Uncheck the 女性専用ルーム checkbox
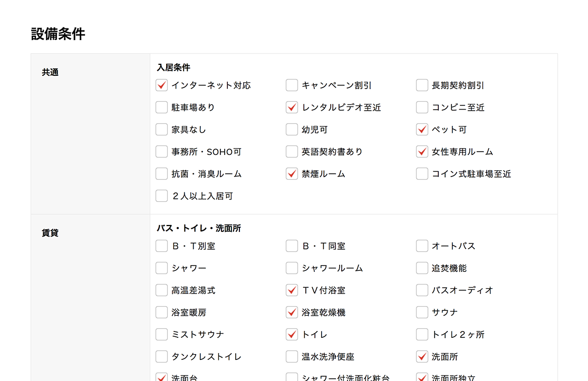Viewport: 588px width, 381px height. [x=422, y=152]
